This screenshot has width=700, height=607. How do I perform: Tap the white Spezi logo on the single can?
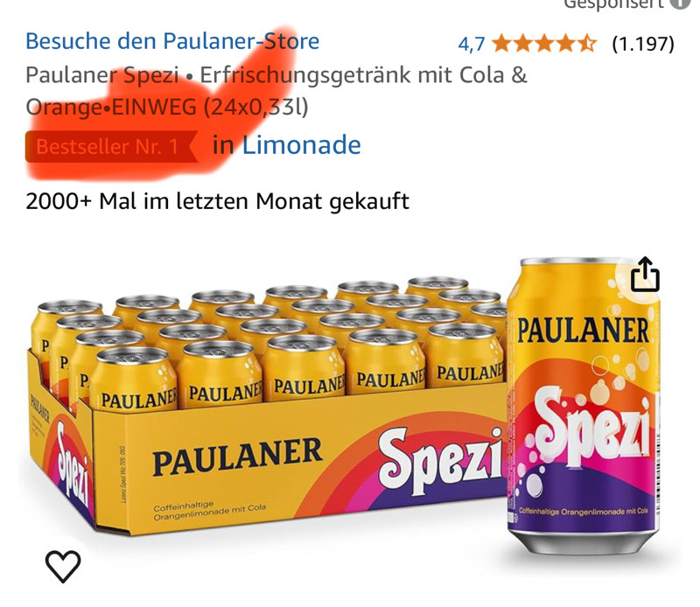tap(591, 426)
